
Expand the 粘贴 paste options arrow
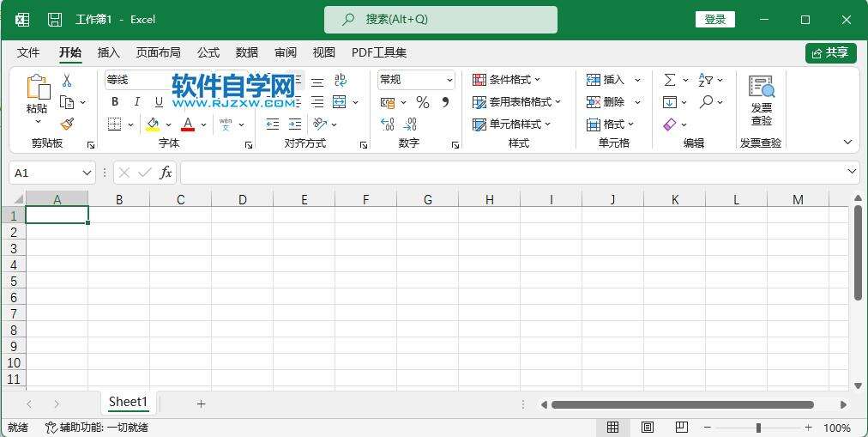tap(38, 122)
